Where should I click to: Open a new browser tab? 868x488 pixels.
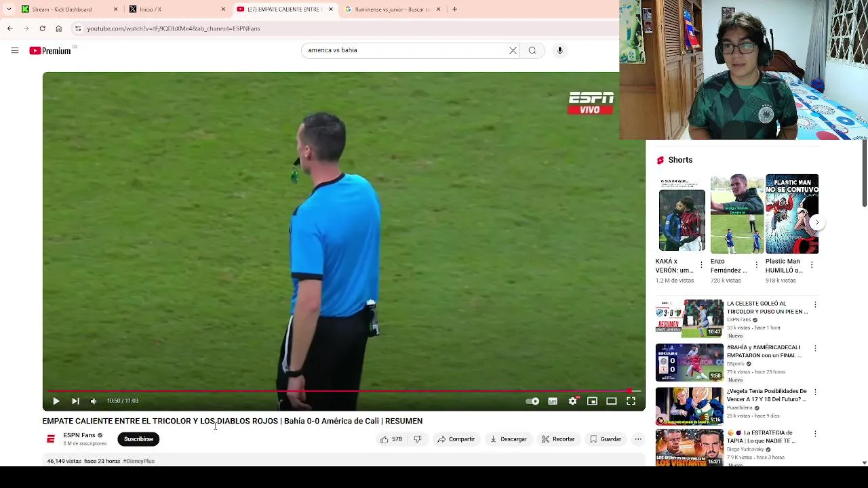pos(454,9)
